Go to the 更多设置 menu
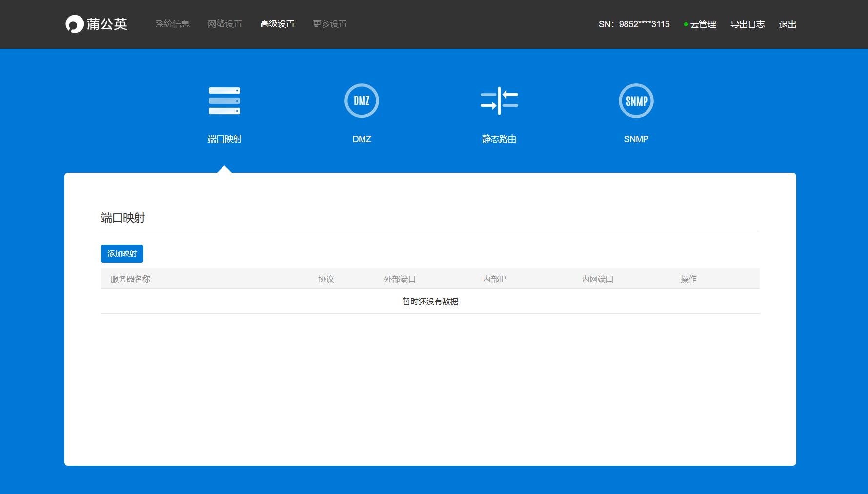 pos(330,24)
